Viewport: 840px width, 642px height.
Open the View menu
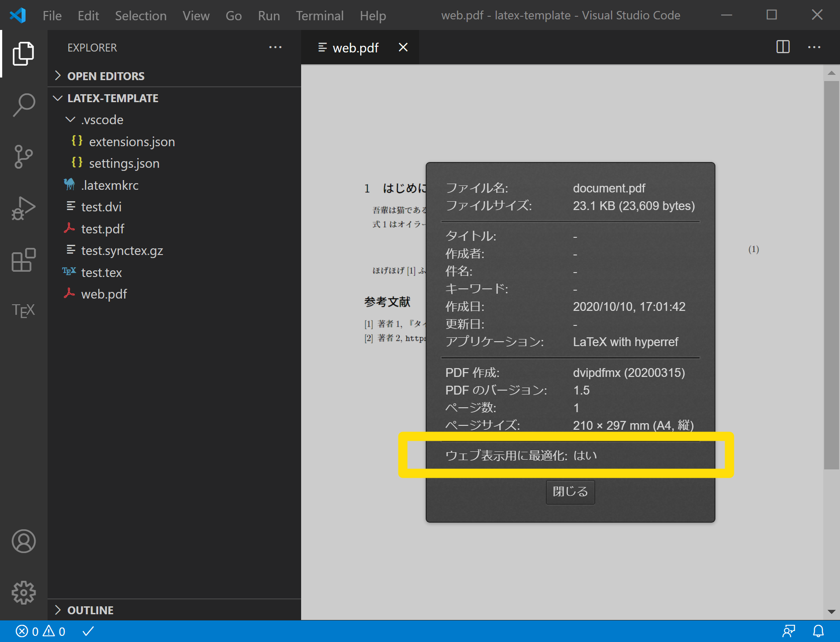196,16
